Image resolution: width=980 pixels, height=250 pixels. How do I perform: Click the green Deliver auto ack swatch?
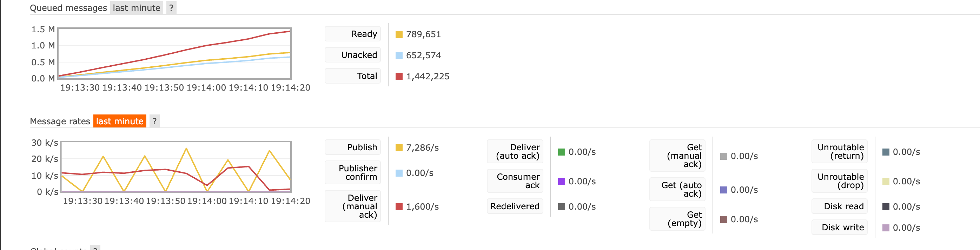click(561, 152)
